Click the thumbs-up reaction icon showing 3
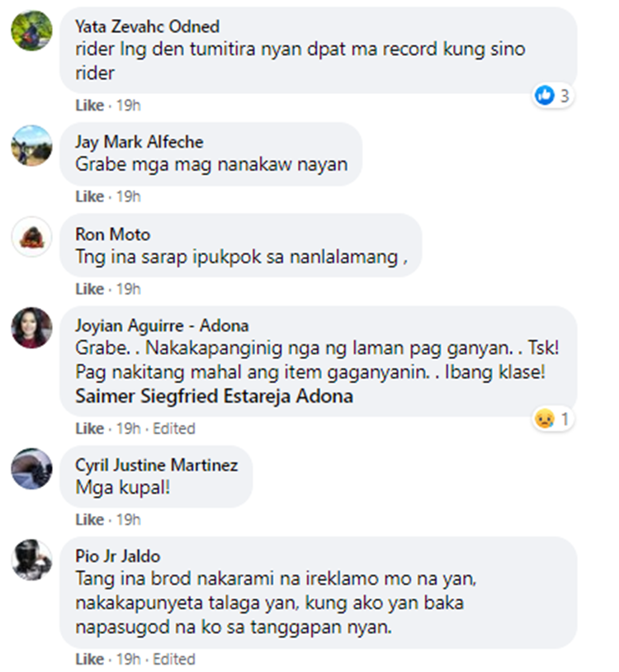The height and width of the screenshot is (672, 619). [x=545, y=95]
